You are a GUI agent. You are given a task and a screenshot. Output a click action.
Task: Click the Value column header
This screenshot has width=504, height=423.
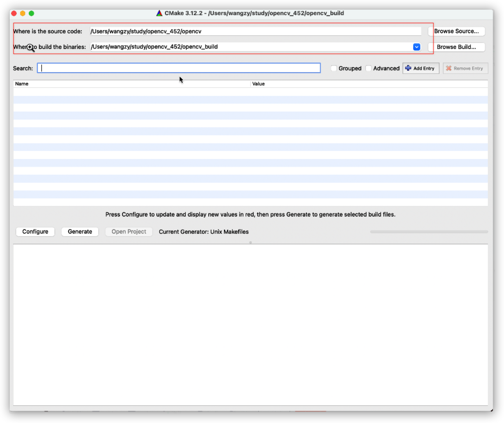[258, 84]
